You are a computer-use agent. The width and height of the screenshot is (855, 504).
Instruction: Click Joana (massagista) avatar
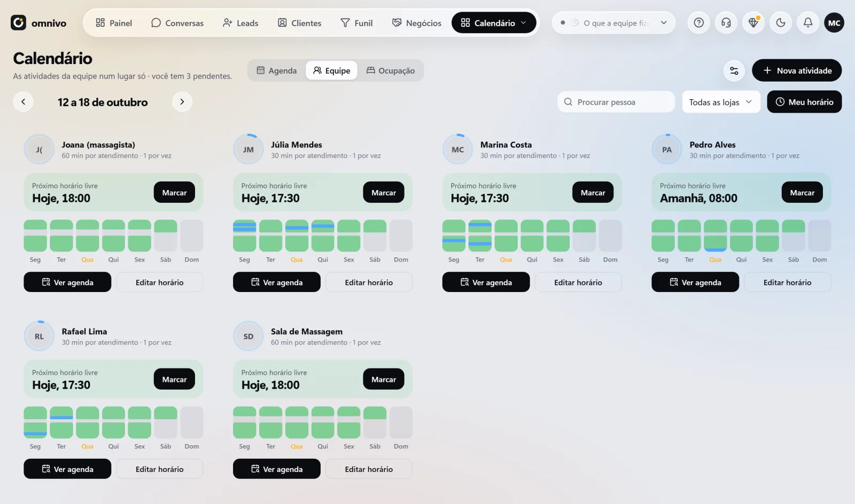click(x=39, y=149)
